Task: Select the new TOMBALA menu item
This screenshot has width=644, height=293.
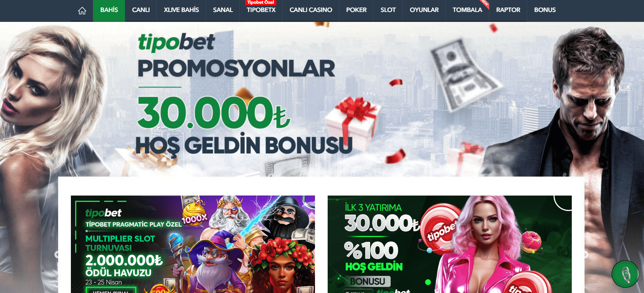Action: point(467,11)
